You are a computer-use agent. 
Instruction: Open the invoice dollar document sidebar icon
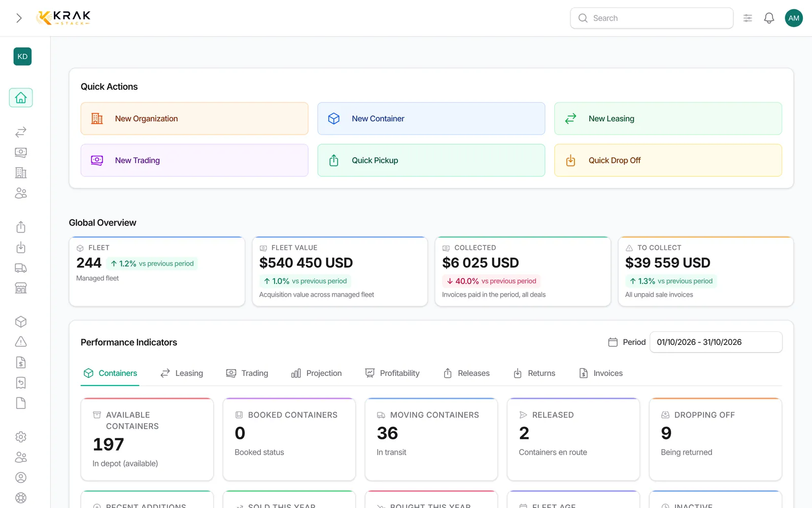coord(21,362)
